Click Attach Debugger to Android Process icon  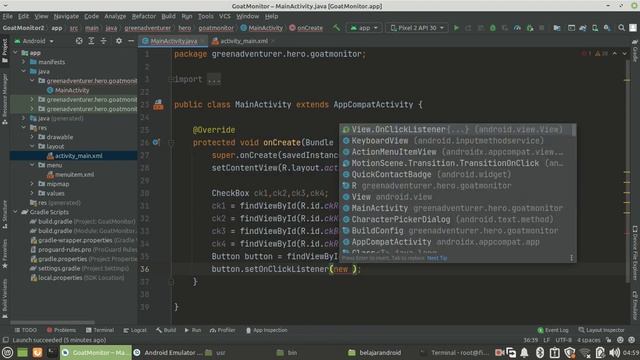[530, 28]
